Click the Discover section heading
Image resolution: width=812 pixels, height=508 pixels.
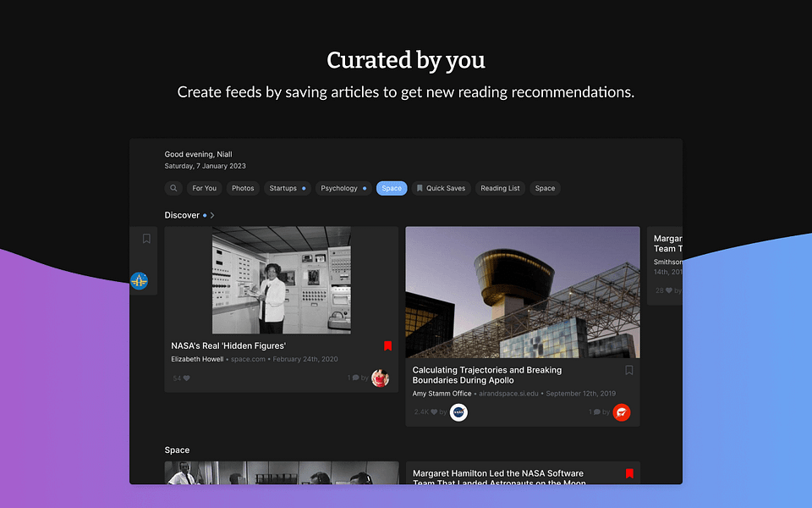coord(182,215)
